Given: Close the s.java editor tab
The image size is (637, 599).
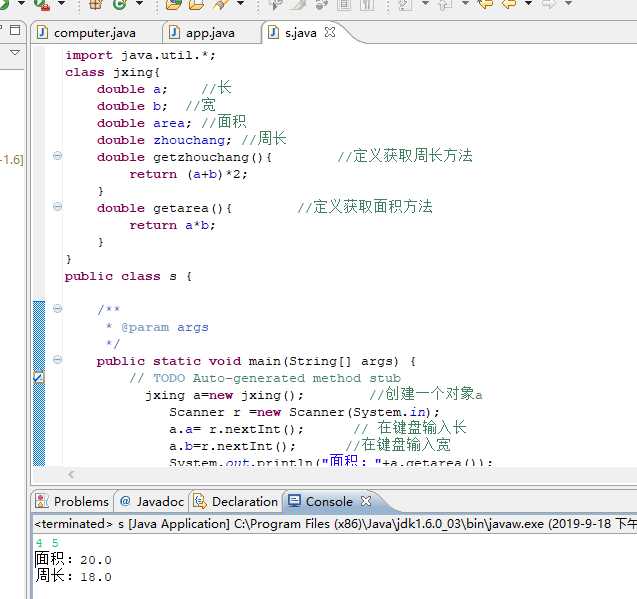Looking at the screenshot, I should coord(330,32).
